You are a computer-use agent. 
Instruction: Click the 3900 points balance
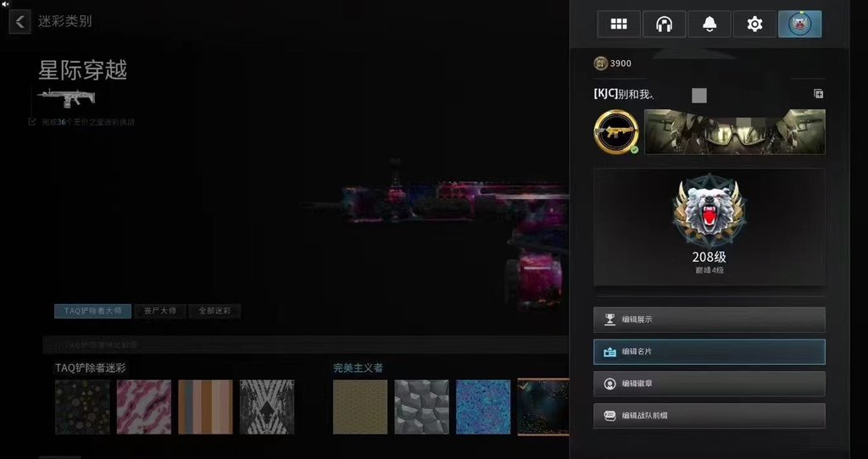click(x=620, y=64)
